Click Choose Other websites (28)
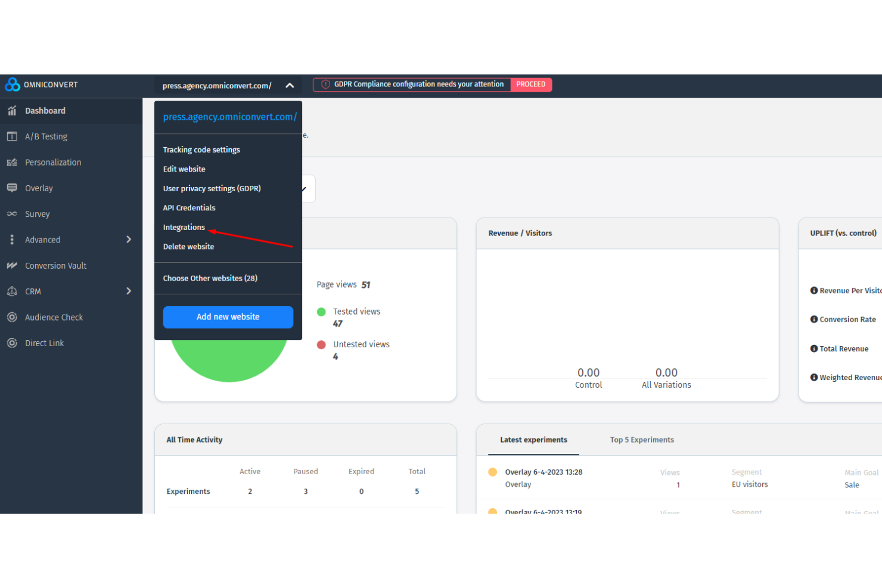The width and height of the screenshot is (882, 588). point(210,278)
